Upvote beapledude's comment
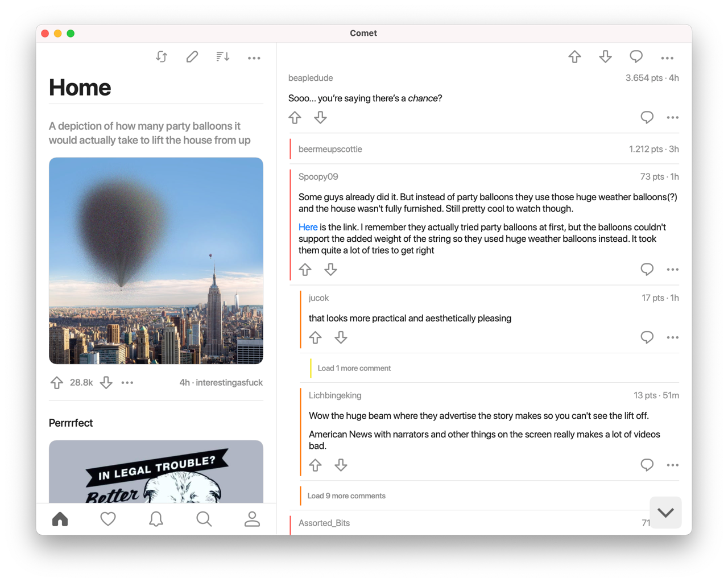This screenshot has width=728, height=582. [x=295, y=118]
